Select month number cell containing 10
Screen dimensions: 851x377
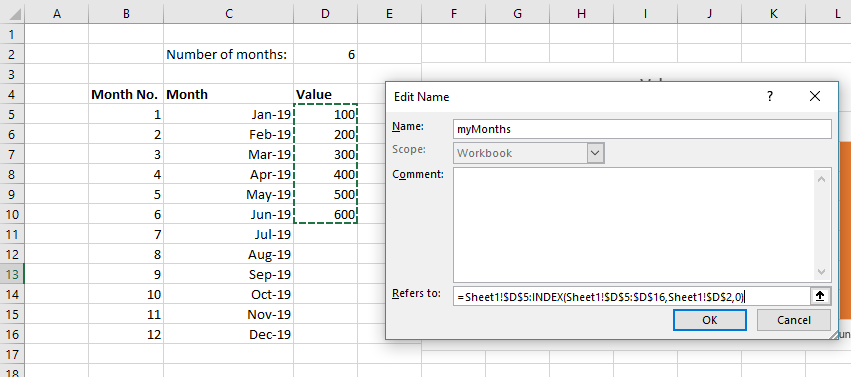126,295
